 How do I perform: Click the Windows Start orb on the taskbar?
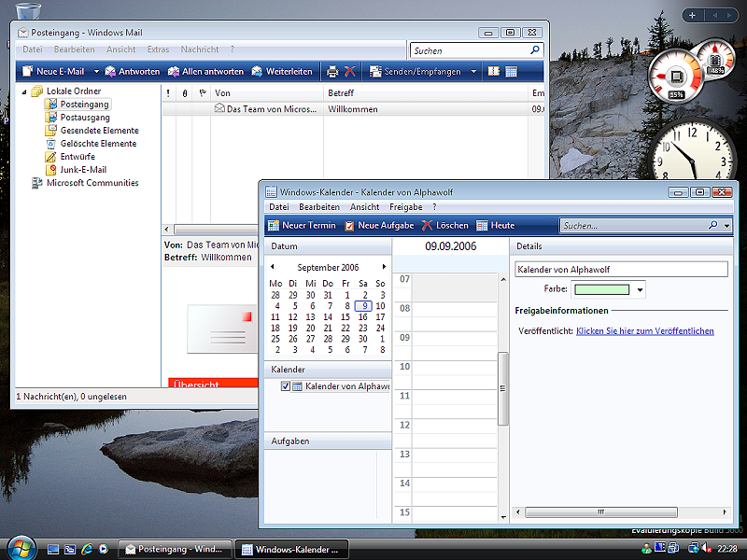click(19, 548)
